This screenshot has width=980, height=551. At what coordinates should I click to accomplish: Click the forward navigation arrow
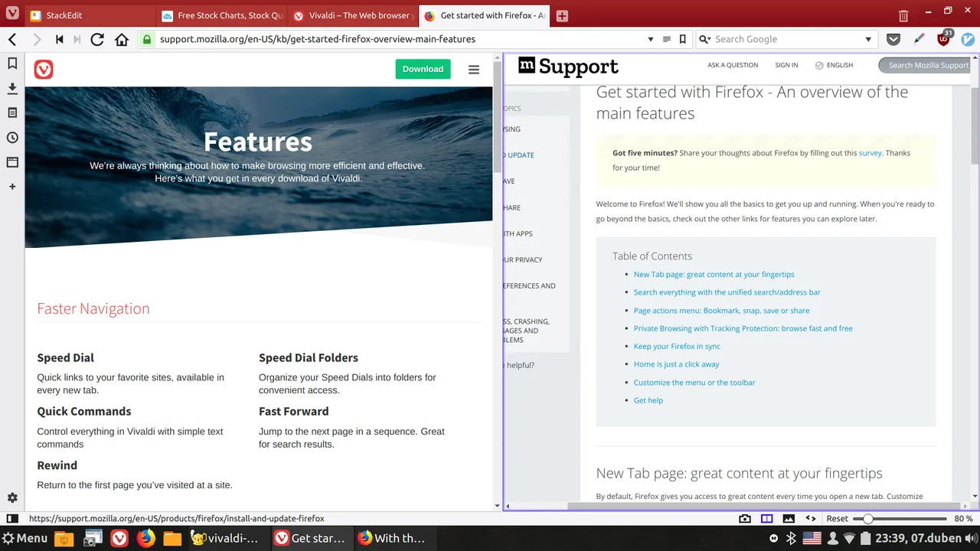click(x=36, y=39)
